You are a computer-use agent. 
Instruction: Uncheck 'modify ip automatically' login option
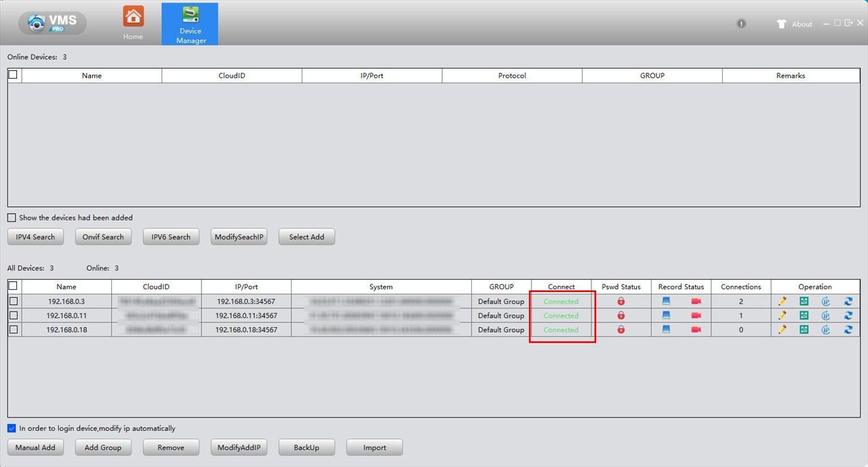[x=12, y=428]
